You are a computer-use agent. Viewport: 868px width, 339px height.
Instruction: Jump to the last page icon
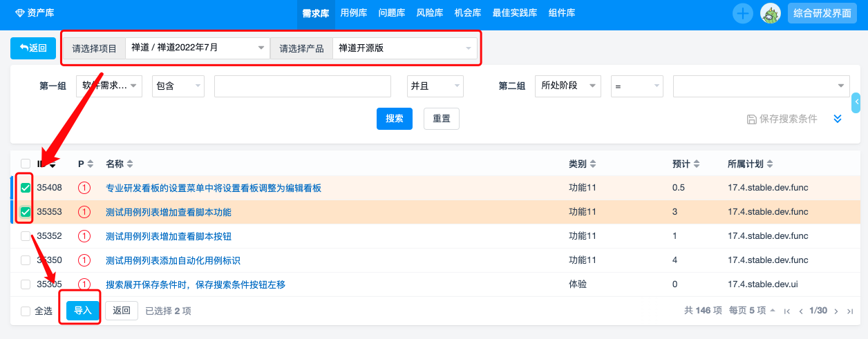point(850,311)
